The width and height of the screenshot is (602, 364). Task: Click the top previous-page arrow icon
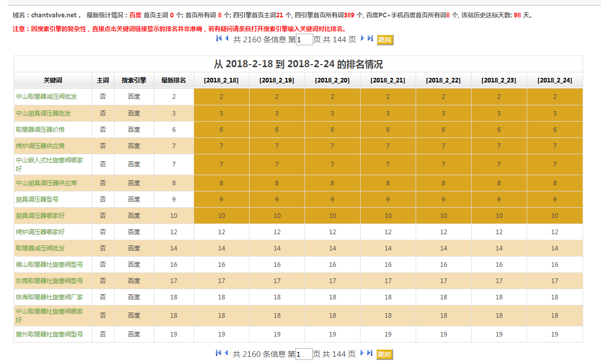pyautogui.click(x=226, y=39)
